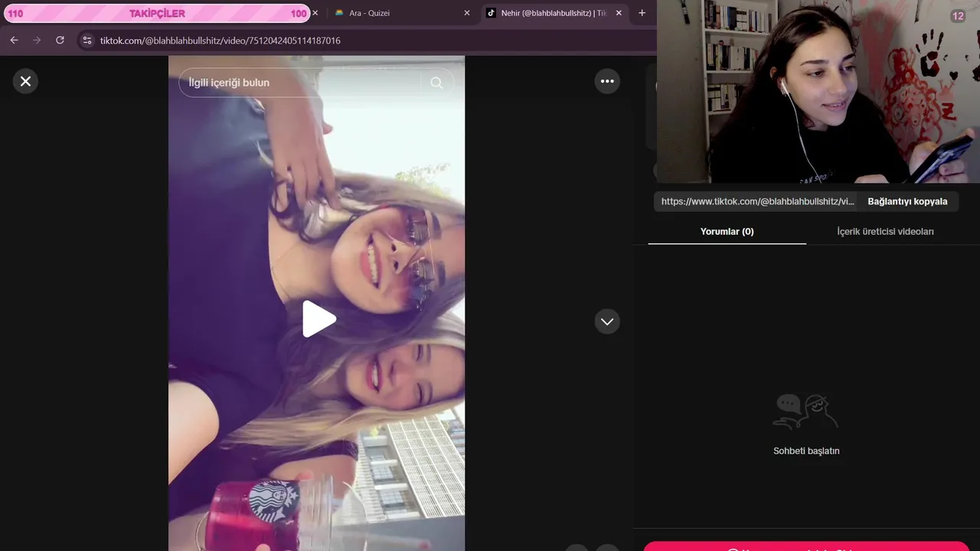Switch to 'Yorumlar (0)' tab

tap(727, 231)
